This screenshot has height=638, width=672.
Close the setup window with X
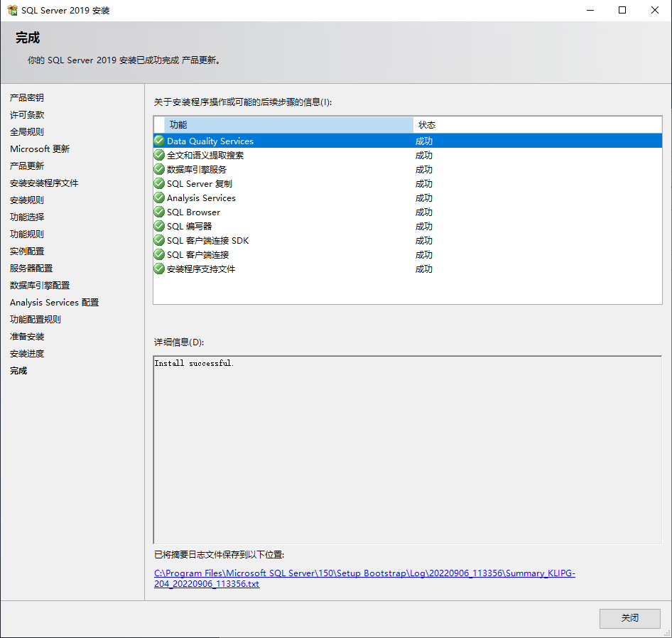point(655,10)
